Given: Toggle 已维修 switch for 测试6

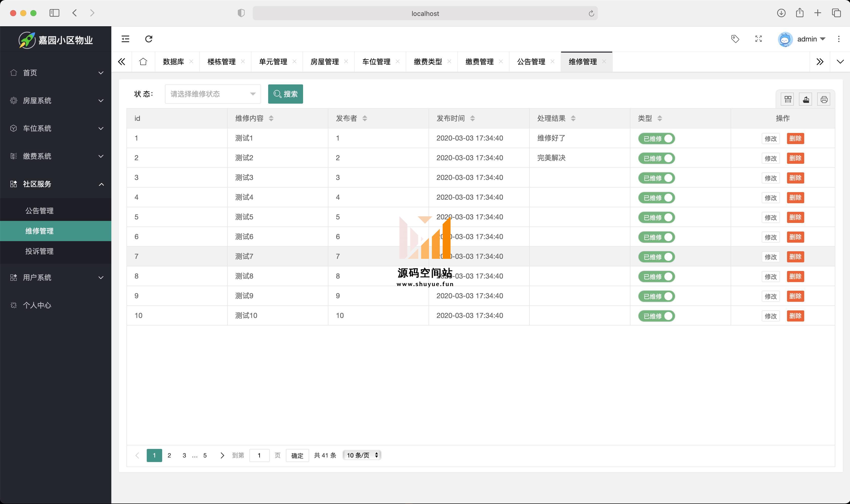Looking at the screenshot, I should [x=656, y=237].
